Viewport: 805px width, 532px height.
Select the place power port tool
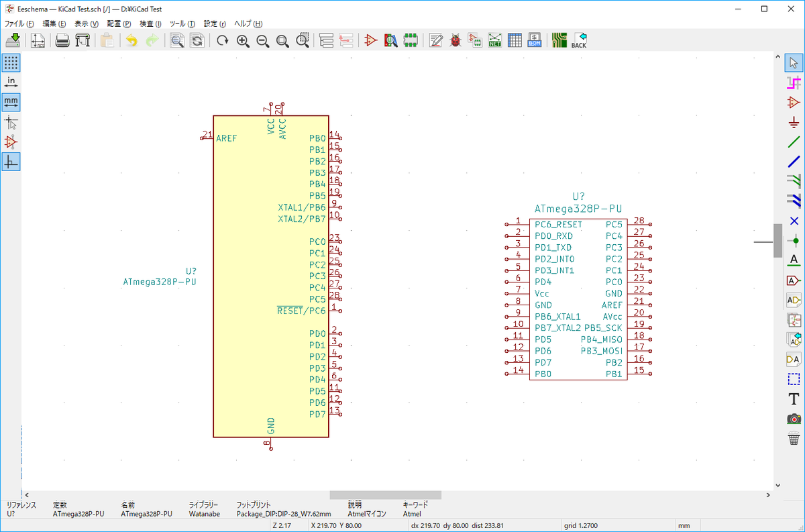[794, 122]
